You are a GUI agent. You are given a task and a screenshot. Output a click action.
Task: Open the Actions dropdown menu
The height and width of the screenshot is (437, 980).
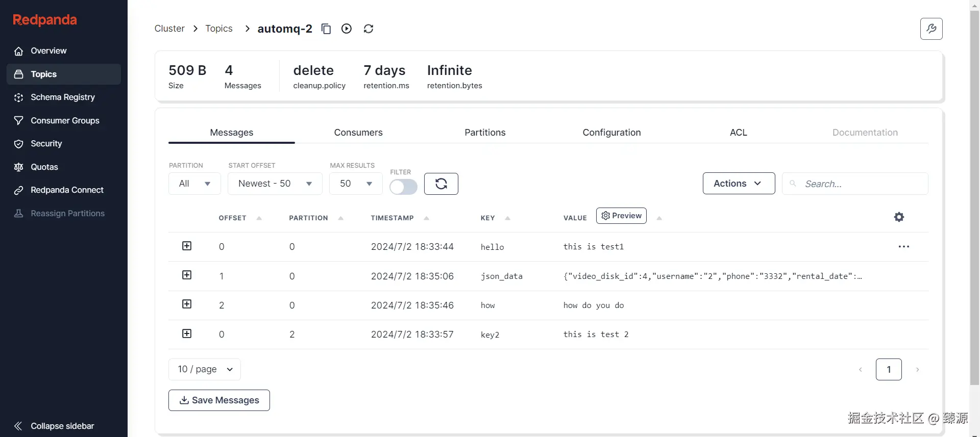click(738, 184)
